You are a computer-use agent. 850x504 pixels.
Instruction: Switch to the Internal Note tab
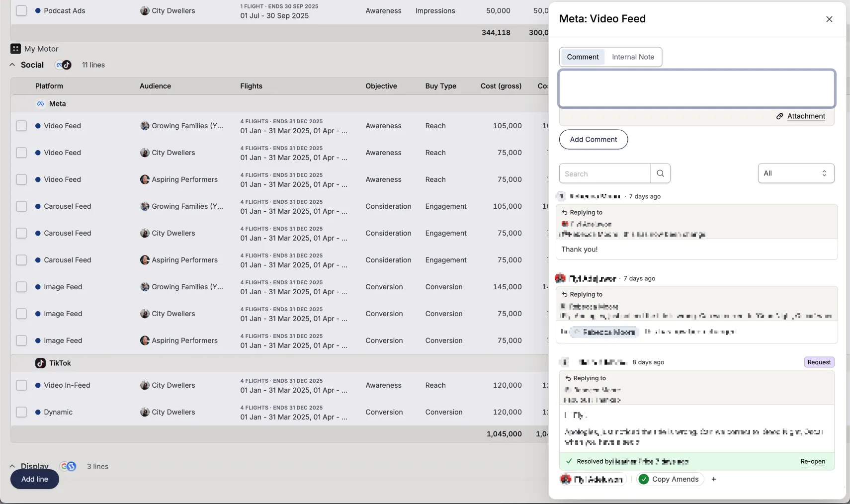633,57
